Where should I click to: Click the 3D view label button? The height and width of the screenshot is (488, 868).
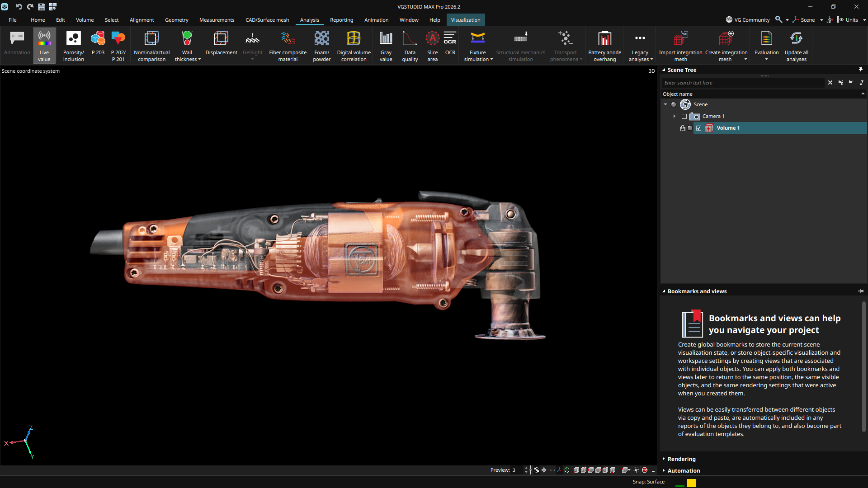[x=651, y=71]
